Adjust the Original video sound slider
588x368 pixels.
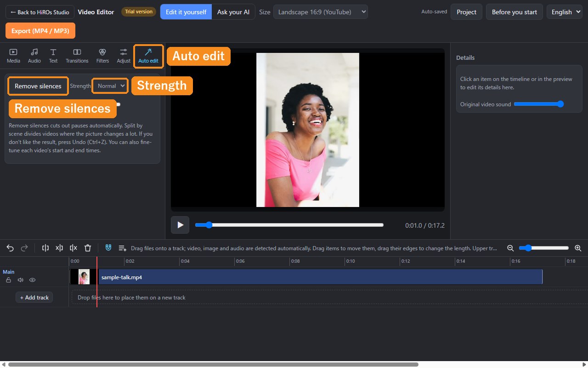point(539,104)
